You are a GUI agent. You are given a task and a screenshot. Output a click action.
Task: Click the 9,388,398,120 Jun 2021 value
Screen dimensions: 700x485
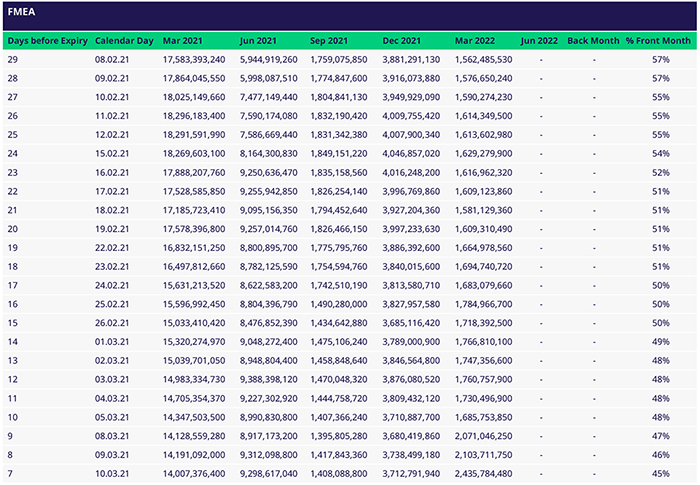point(268,379)
